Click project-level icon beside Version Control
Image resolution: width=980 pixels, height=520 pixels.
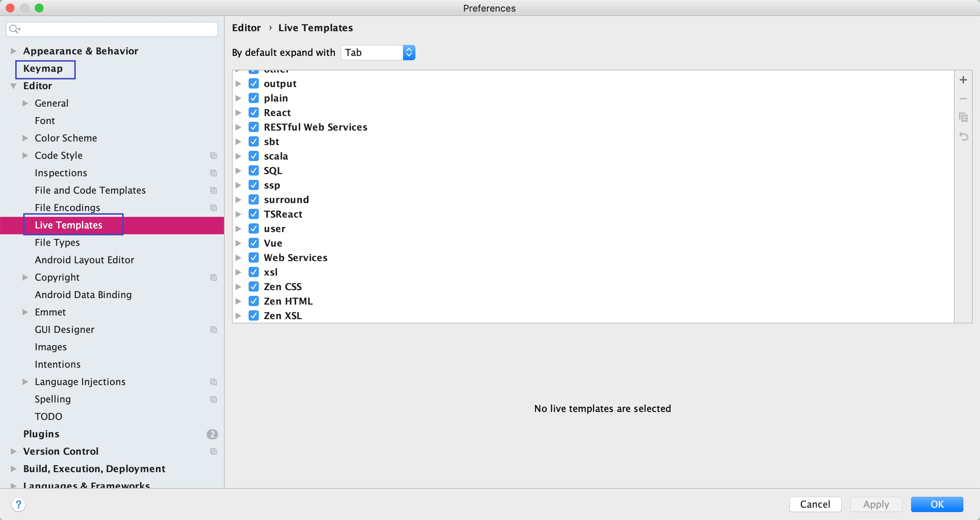(213, 451)
